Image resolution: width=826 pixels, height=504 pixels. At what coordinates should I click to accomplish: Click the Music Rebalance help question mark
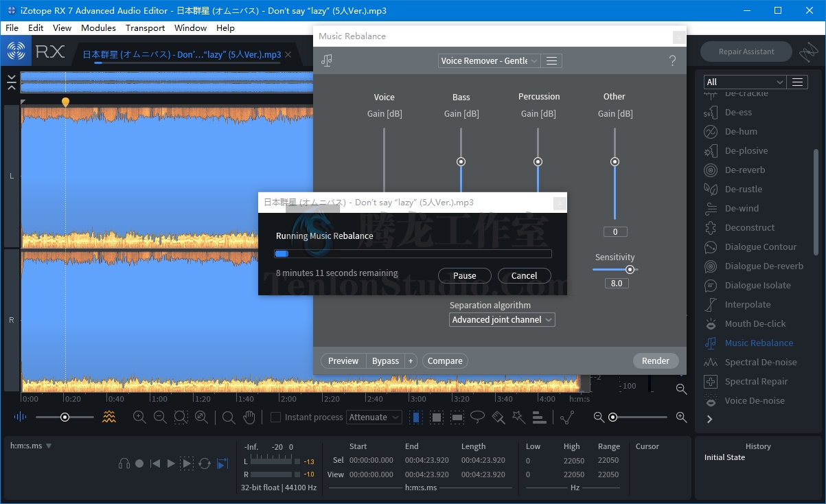pyautogui.click(x=672, y=61)
